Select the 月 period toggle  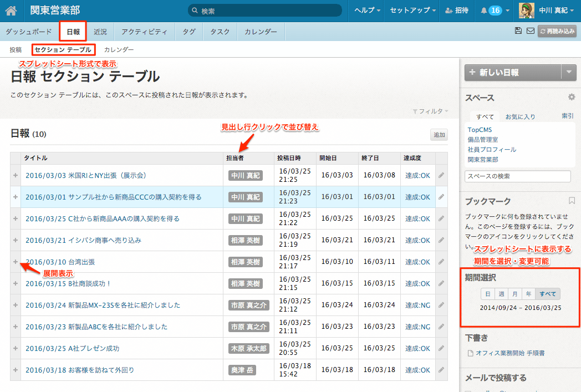coord(515,294)
